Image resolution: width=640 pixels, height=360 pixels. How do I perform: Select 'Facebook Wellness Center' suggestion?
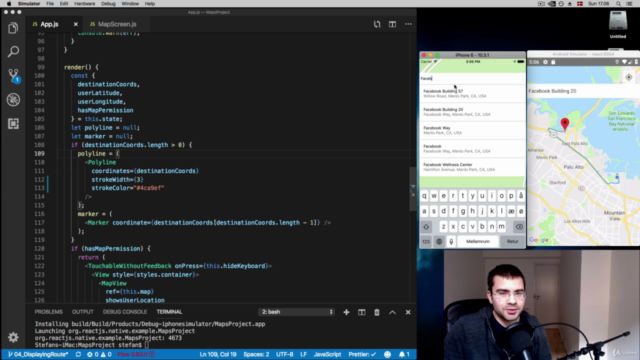(x=472, y=167)
